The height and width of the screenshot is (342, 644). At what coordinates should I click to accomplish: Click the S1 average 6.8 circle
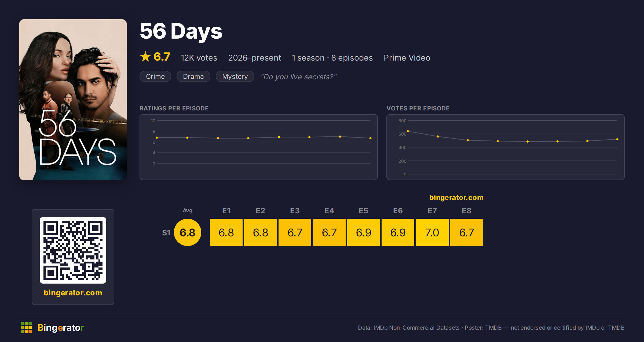[x=188, y=232]
